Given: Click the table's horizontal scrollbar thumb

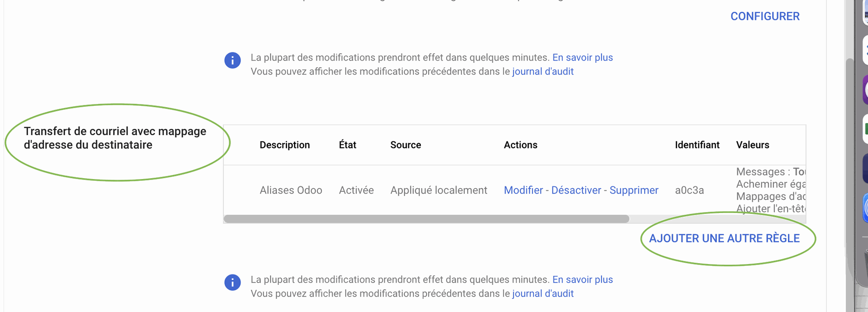Looking at the screenshot, I should pyautogui.click(x=426, y=219).
